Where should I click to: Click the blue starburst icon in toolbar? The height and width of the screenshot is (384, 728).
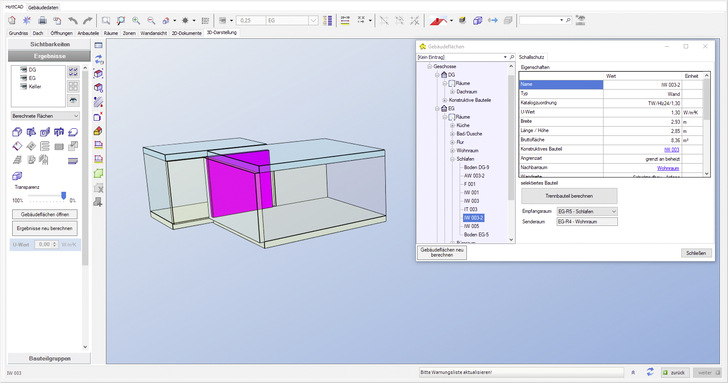[x=27, y=20]
